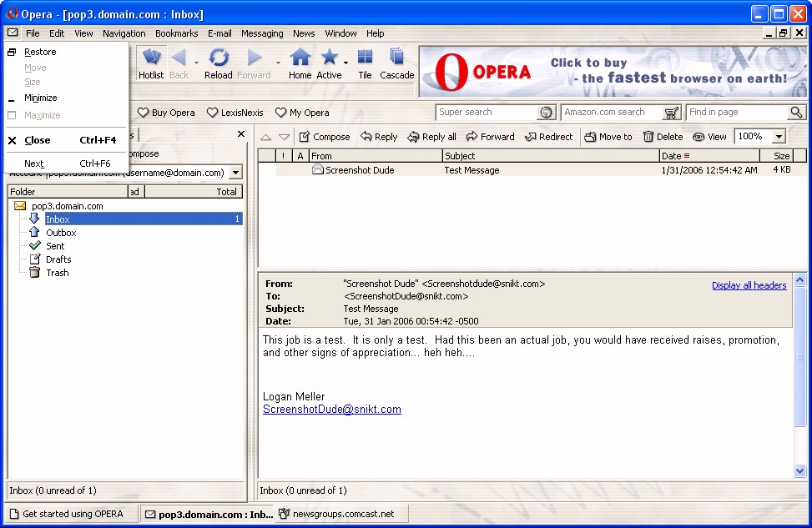Choose Next Ctrl+F6 menu entry
This screenshot has height=528, width=812.
66,163
